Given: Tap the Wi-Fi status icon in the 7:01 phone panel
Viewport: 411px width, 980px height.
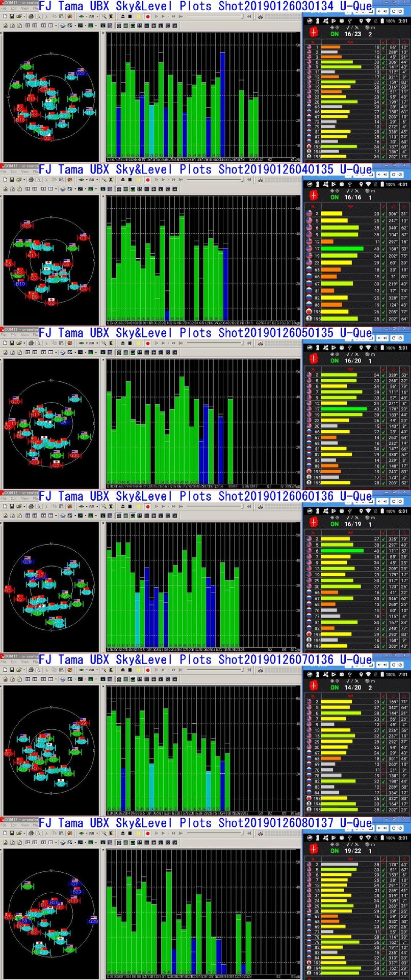Looking at the screenshot, I should click(x=369, y=674).
